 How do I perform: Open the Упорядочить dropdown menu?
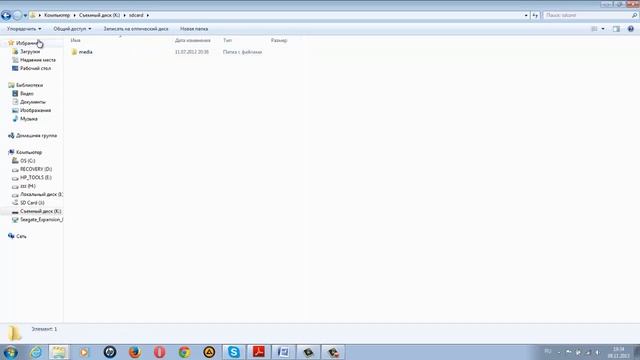[x=24, y=29]
